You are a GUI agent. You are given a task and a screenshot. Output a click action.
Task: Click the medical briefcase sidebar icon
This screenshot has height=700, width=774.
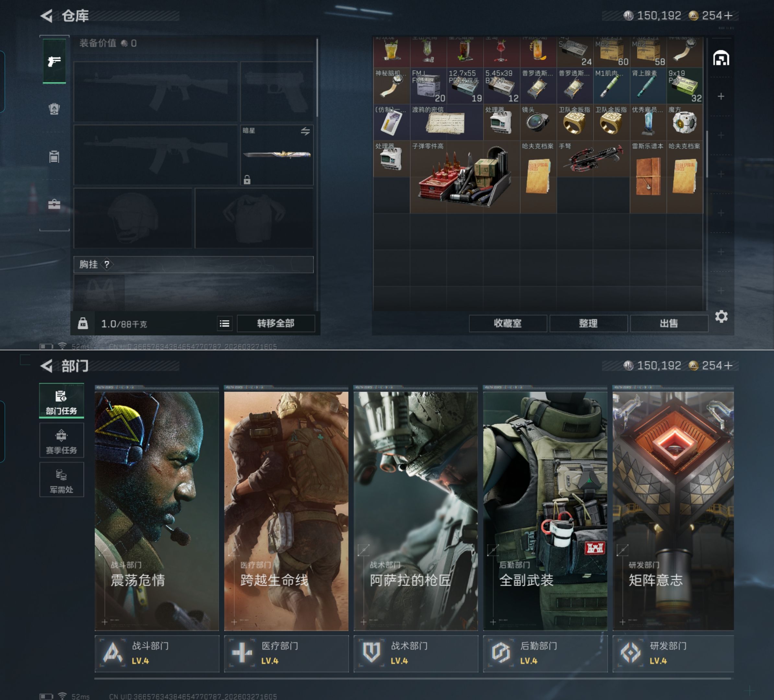point(54,204)
